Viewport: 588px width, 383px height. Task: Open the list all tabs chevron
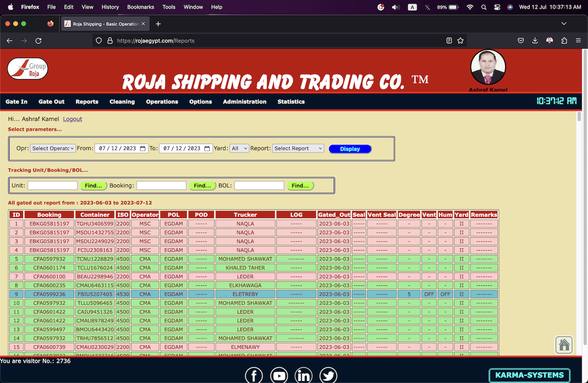(564, 24)
